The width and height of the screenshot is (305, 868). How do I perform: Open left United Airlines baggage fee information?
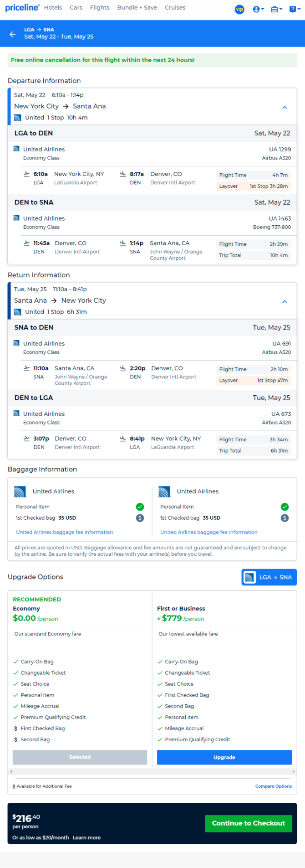tap(65, 532)
